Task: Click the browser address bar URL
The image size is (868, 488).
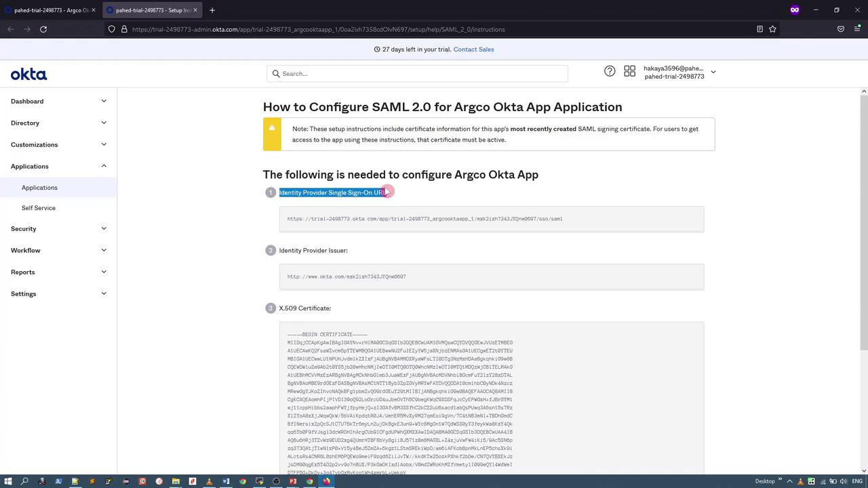Action: [319, 29]
